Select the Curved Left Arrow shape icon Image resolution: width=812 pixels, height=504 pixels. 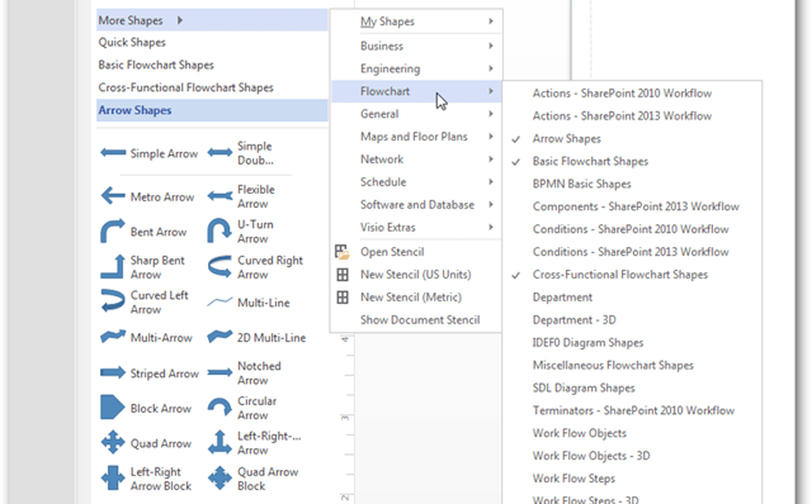tap(113, 302)
